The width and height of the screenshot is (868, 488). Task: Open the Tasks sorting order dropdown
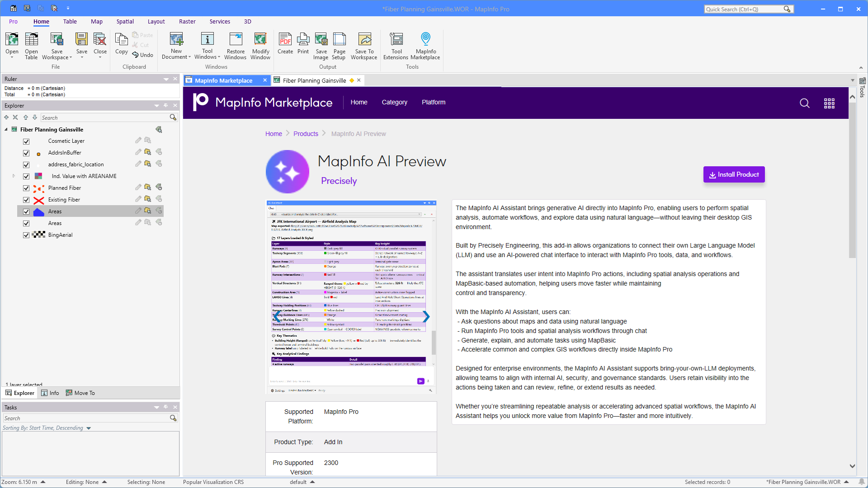point(89,428)
